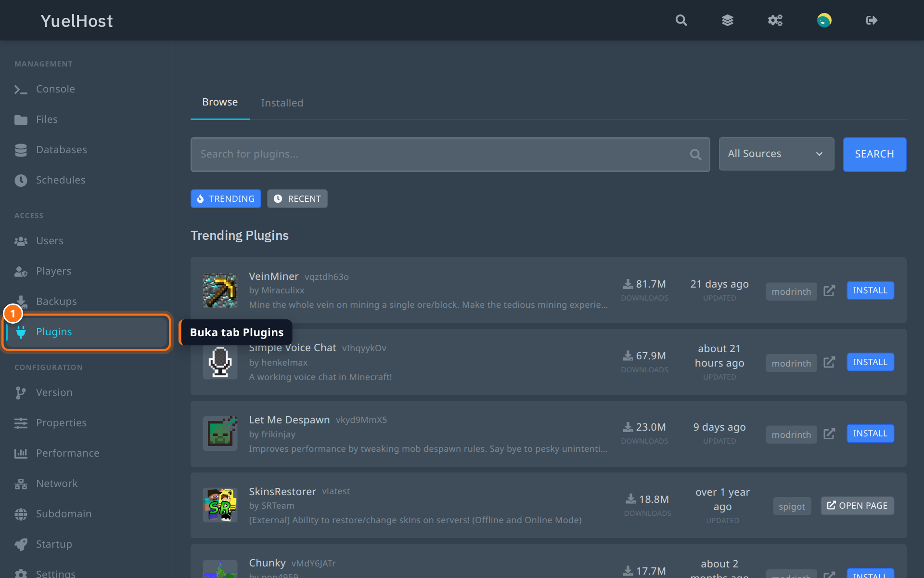Click author name 'by frikinjay'

pos(272,434)
